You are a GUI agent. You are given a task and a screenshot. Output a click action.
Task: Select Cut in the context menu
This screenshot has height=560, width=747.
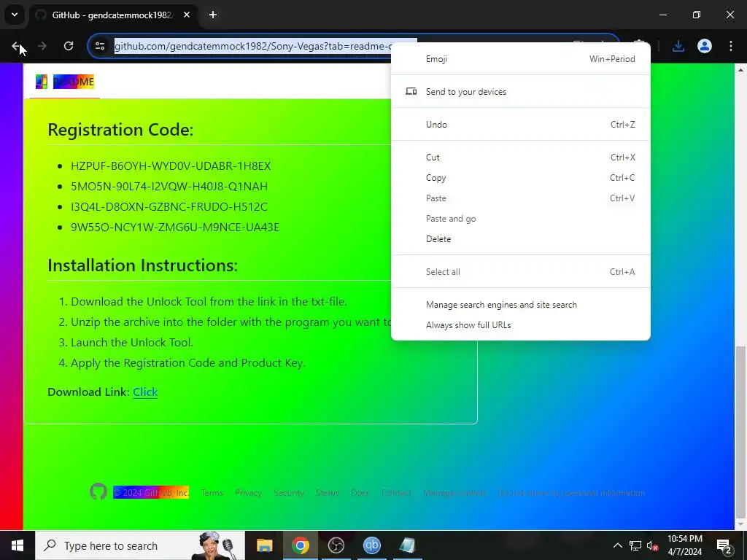click(x=521, y=157)
